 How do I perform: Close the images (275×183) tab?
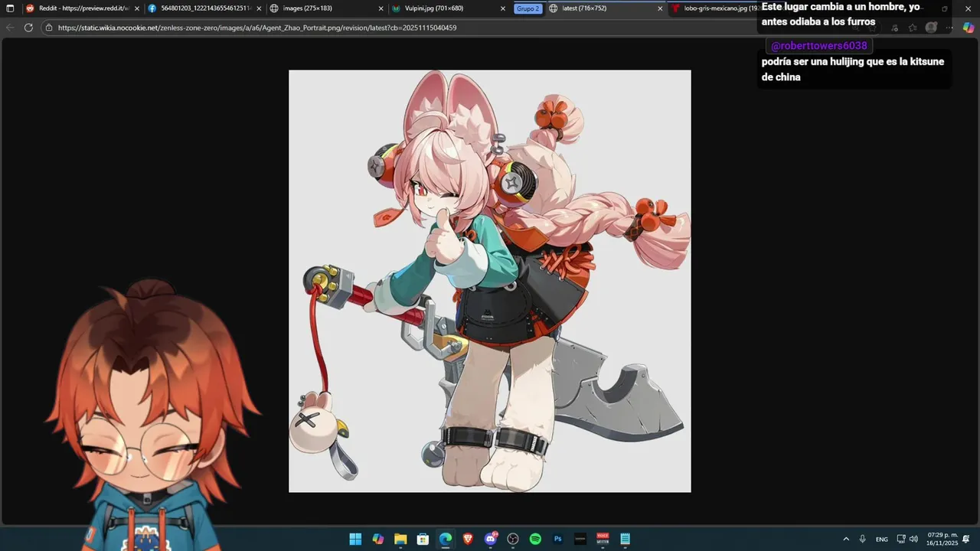pos(381,8)
